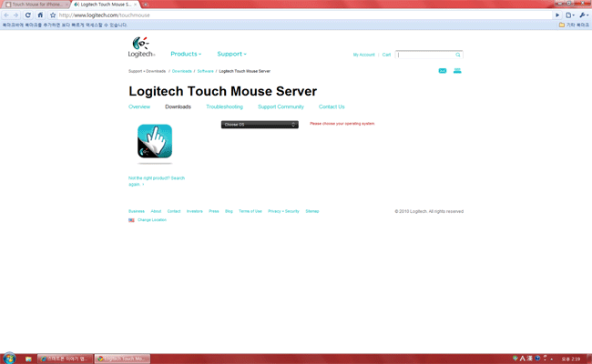Open the wrench settings menu
This screenshot has height=364, width=592.
[584, 15]
